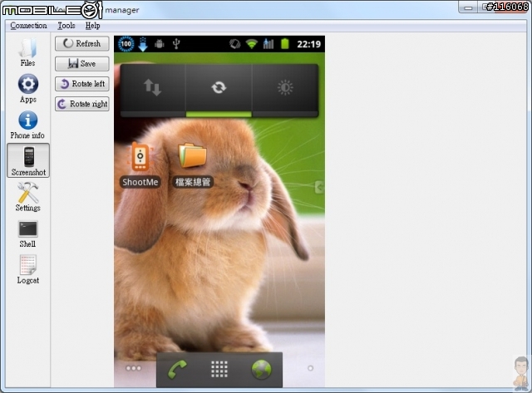The image size is (532, 393).
Task: Toggle mobile data widget arrows
Action: 153,88
